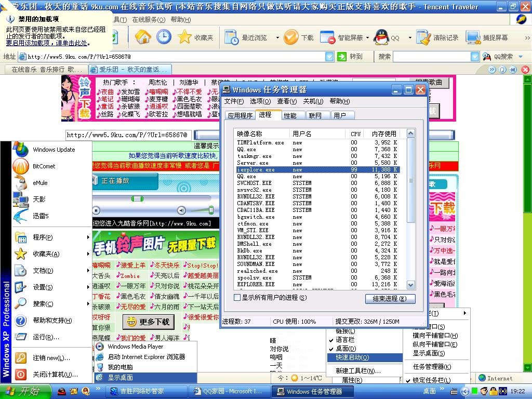Open 文件(F) menu in Task Manager
The width and height of the screenshot is (532, 399).
tap(234, 101)
